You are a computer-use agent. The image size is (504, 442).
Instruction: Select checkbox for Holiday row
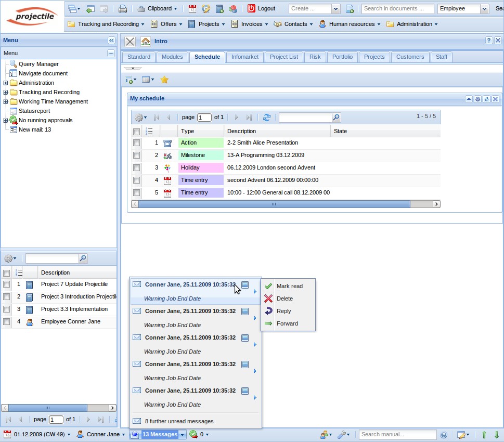136,167
